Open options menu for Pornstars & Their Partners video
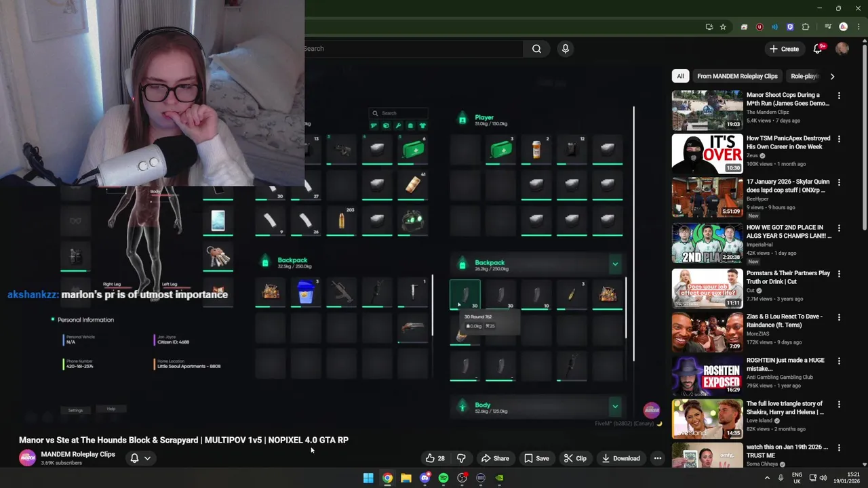868x488 pixels. (x=839, y=274)
